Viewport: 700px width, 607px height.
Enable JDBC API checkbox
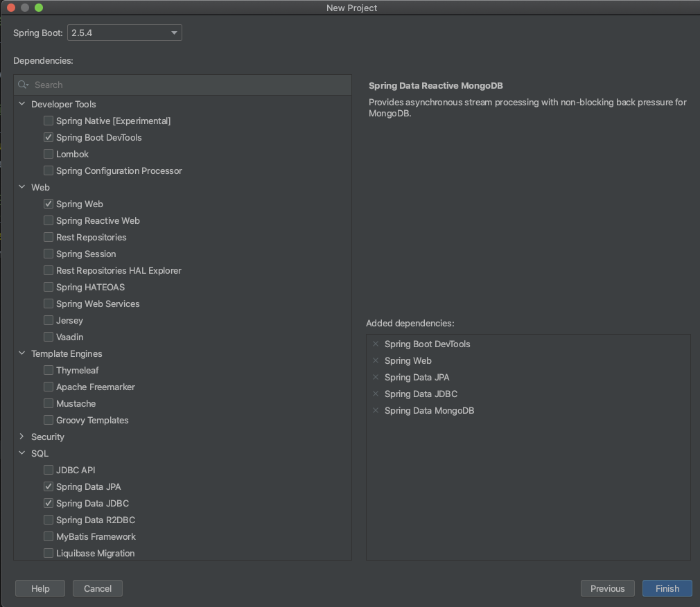(x=49, y=470)
